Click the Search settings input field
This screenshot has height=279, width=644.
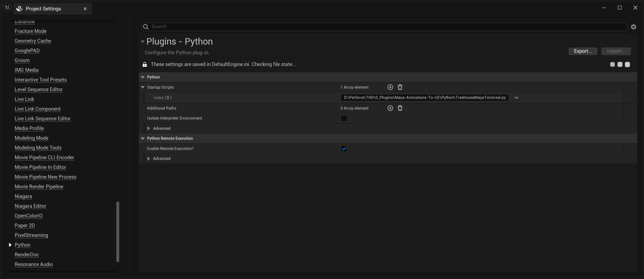[377, 27]
